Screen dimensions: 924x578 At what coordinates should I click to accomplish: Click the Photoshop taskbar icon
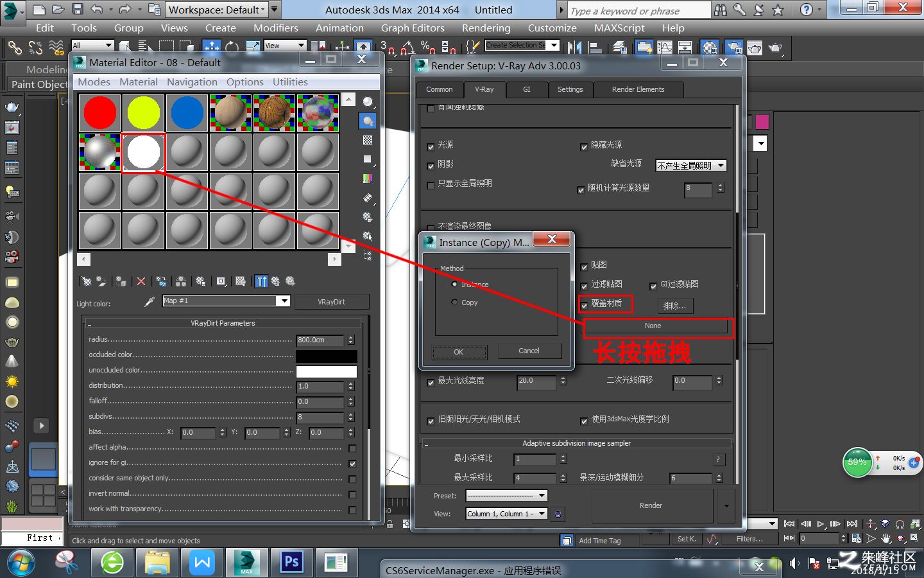pyautogui.click(x=291, y=563)
